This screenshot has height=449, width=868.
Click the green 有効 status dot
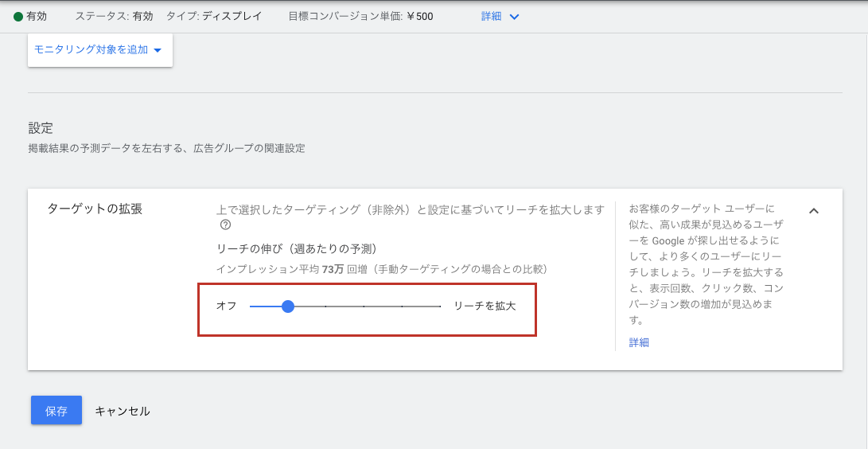(18, 16)
